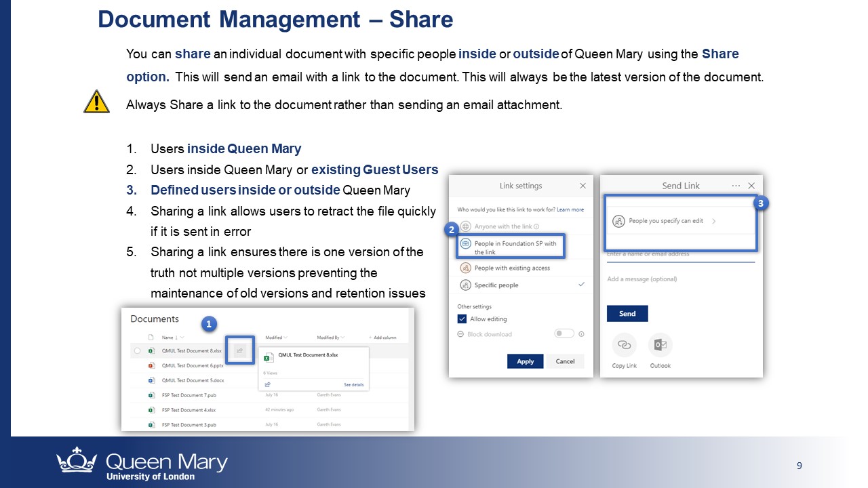868x488 pixels.
Task: Select the circle checkbox for QMUL Test Document 8.xlsx
Action: 138,351
